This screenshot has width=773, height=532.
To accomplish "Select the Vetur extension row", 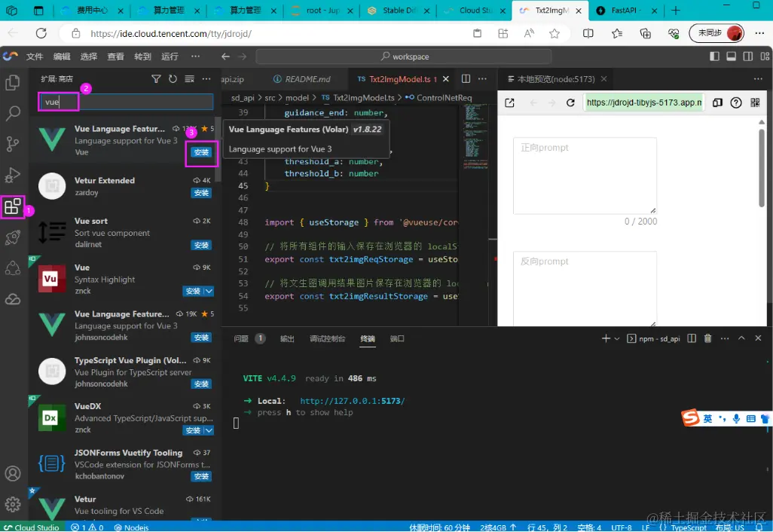I will [126, 505].
